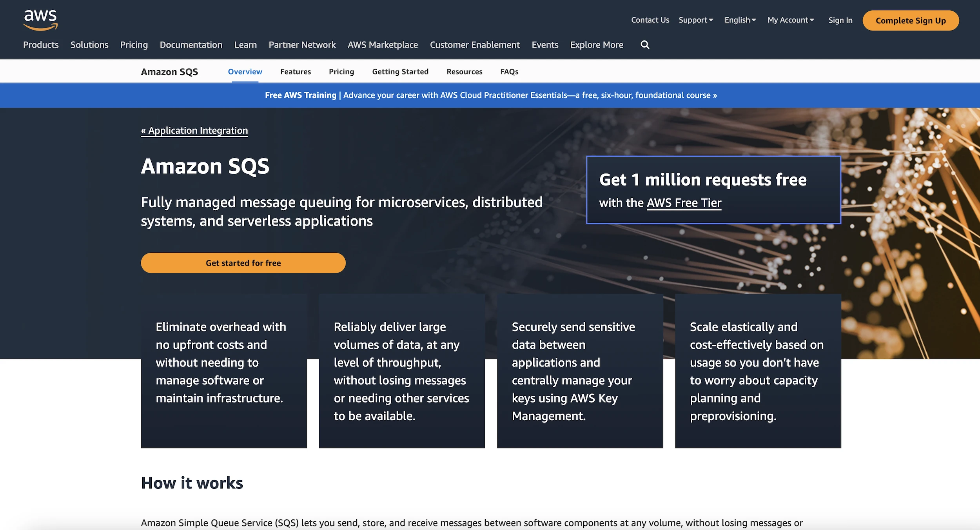Open the Pricing top navigation menu

134,45
